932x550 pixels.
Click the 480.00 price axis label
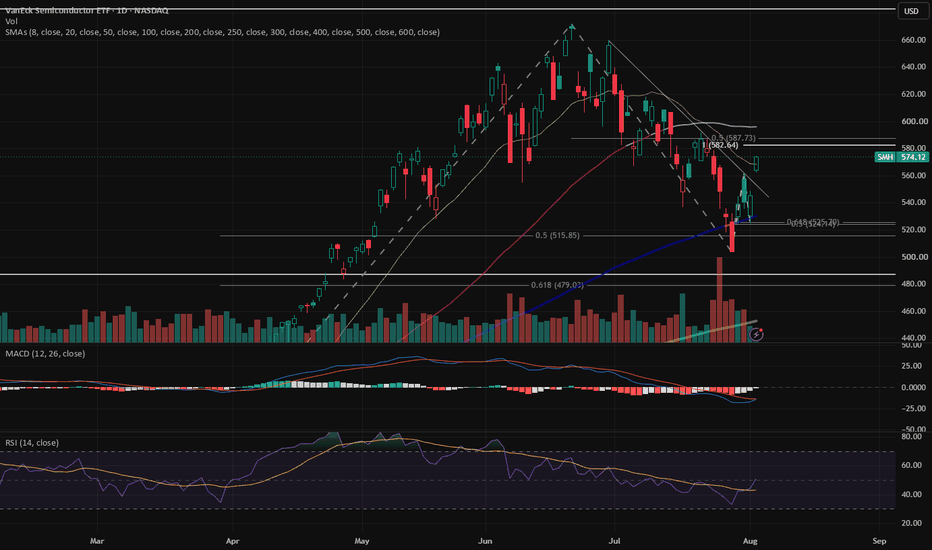point(914,284)
